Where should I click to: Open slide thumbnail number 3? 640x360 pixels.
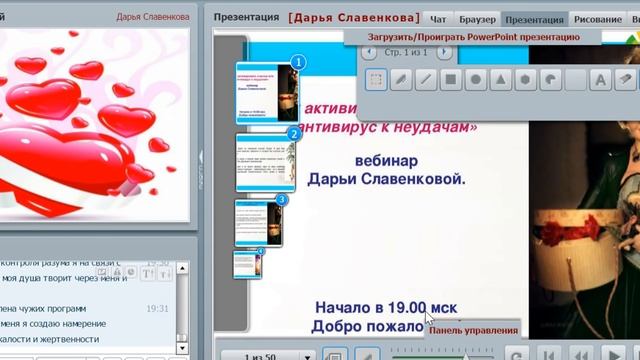coord(258,223)
